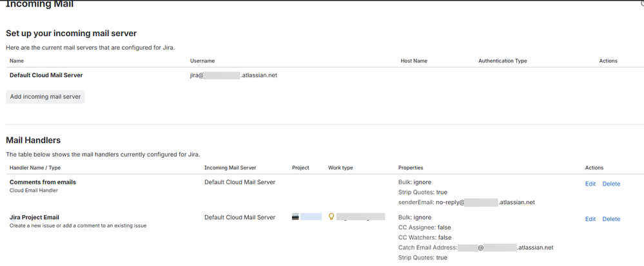The image size is (644, 266).
Task: Click the Host Name column header
Action: point(414,61)
